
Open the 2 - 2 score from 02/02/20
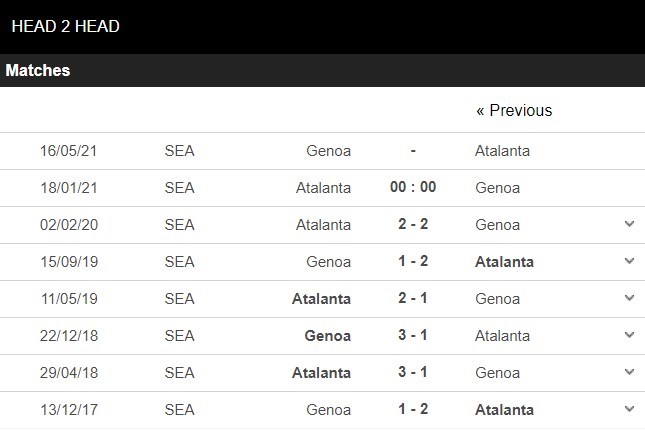pos(413,224)
